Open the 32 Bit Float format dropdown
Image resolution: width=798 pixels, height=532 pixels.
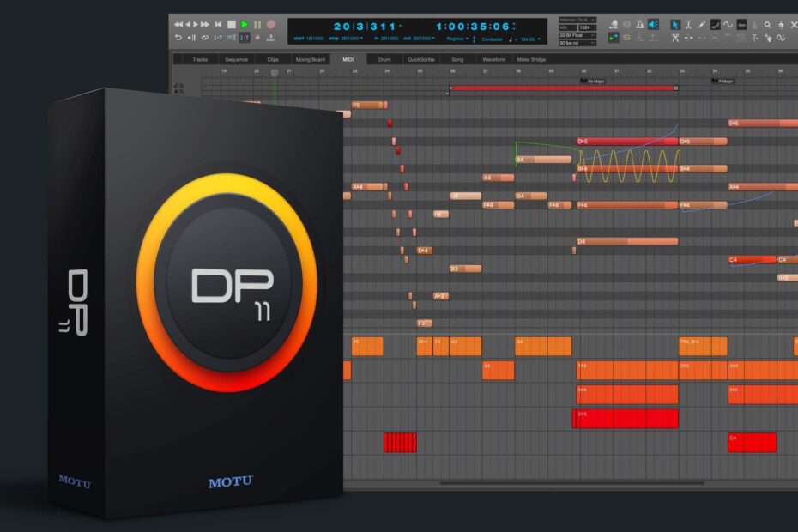coord(577,35)
